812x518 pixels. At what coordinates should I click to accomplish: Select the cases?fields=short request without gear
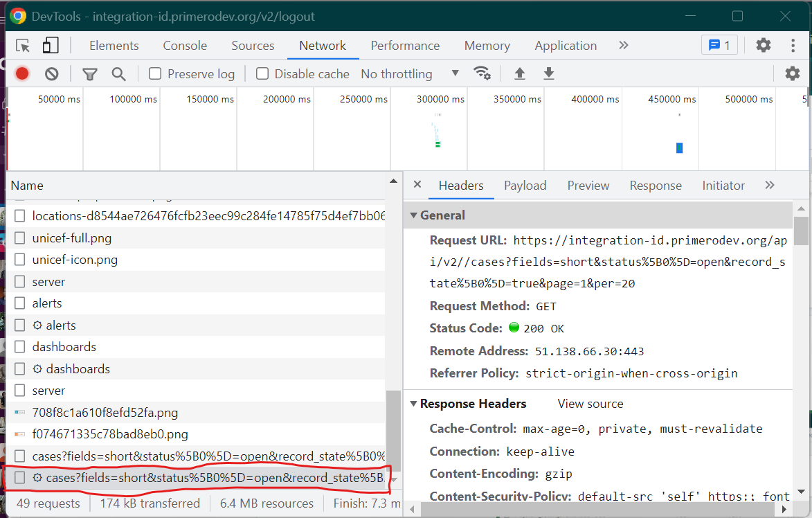click(x=195, y=456)
